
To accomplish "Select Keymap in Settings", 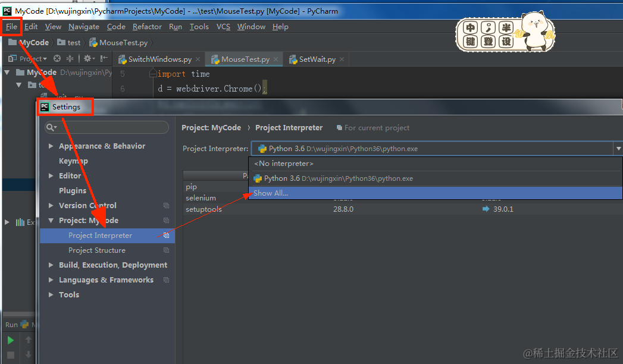I will click(x=74, y=161).
